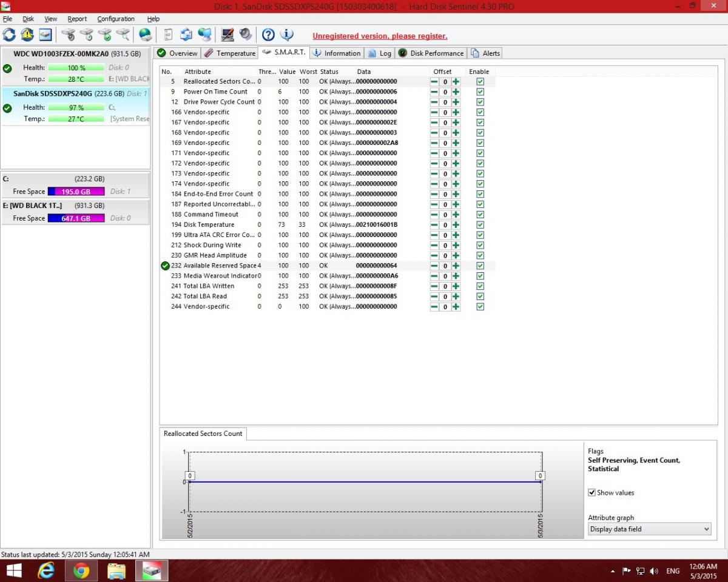Select the SanDisk SDSSDXPS240G disk panel
Image resolution: width=728 pixels, height=582 pixels.
75,106
